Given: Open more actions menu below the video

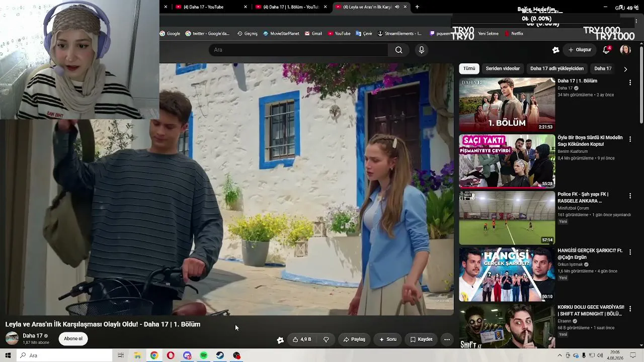Looking at the screenshot, I should pyautogui.click(x=447, y=339).
